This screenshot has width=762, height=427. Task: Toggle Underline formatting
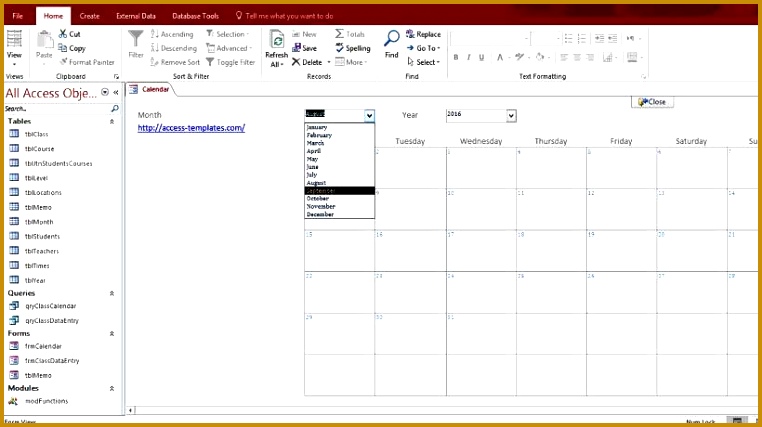tap(482, 57)
